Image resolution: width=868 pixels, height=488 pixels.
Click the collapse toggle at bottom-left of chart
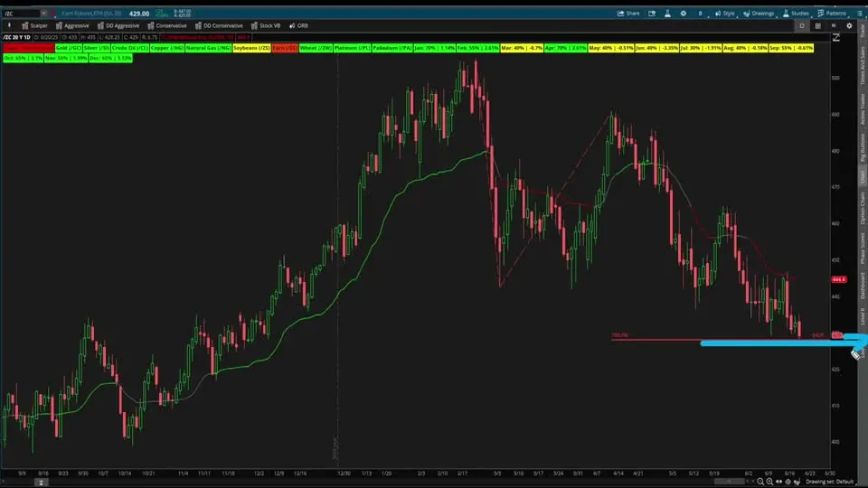point(41,483)
